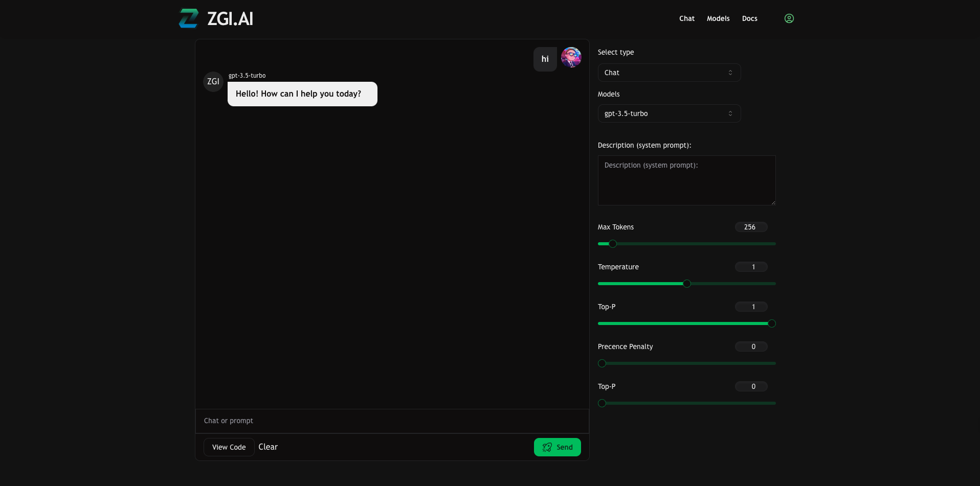Send the message with Send button
Image resolution: width=980 pixels, height=486 pixels.
click(557, 447)
